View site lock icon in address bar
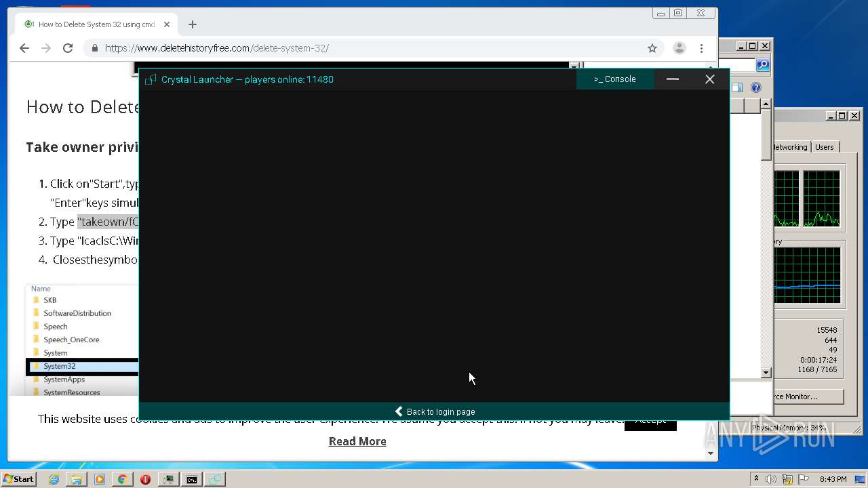Image resolution: width=868 pixels, height=488 pixels. click(94, 48)
